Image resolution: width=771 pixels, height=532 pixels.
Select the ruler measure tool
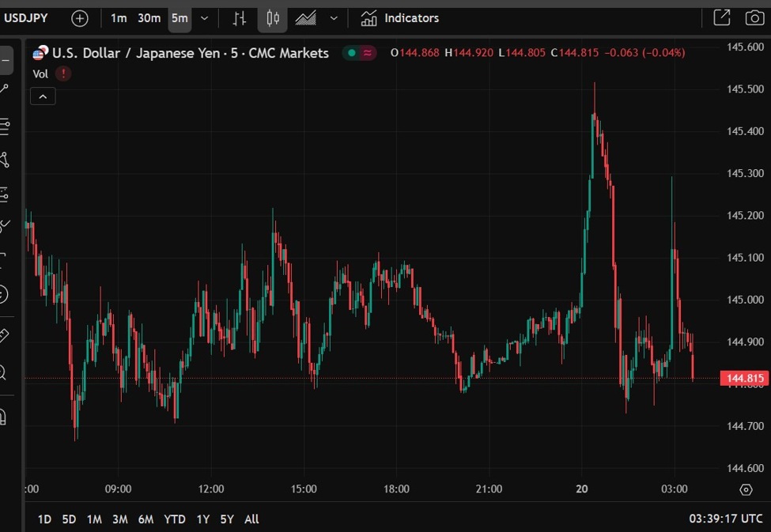(4, 335)
